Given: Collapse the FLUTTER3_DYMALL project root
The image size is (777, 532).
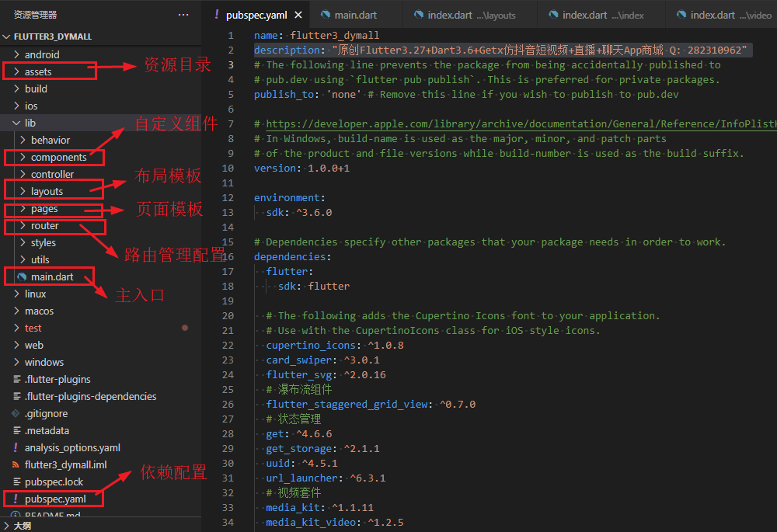Looking at the screenshot, I should coord(6,37).
